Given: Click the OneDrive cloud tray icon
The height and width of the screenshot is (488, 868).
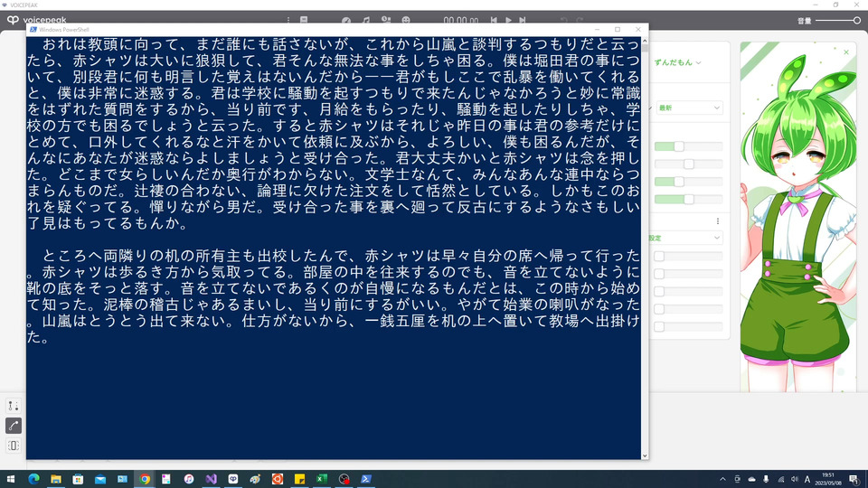Looking at the screenshot, I should pos(751,479).
